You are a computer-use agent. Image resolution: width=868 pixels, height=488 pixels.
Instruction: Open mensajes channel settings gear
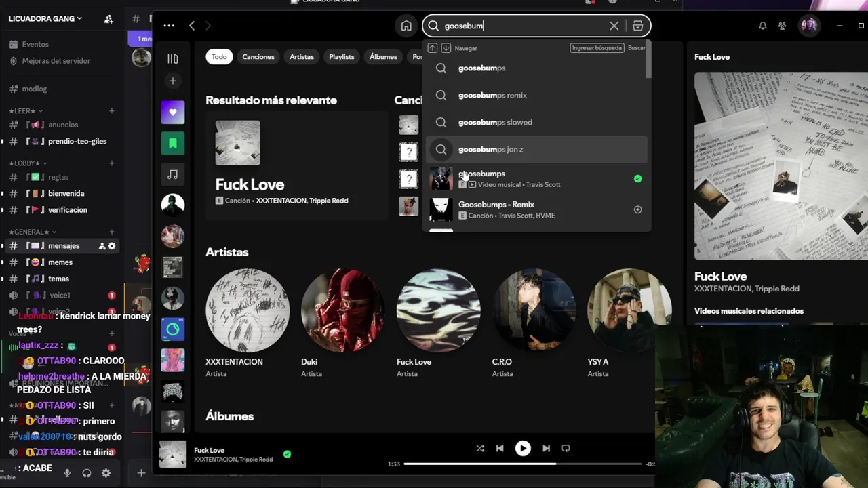click(112, 246)
